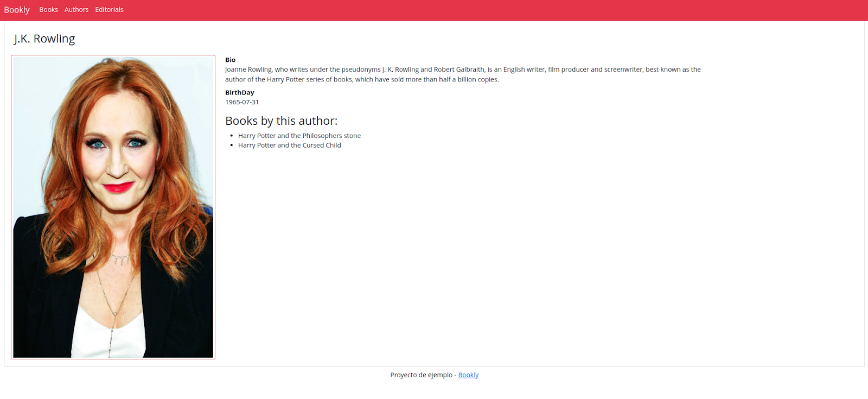Image resolution: width=868 pixels, height=399 pixels.
Task: Click the Bio label
Action: [231, 60]
